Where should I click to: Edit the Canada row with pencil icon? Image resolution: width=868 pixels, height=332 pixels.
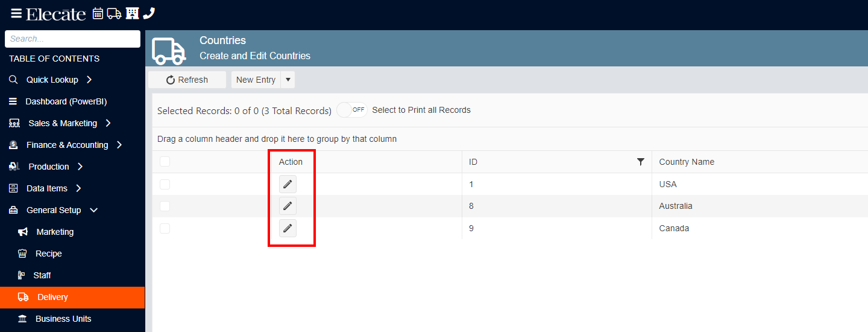tap(288, 228)
